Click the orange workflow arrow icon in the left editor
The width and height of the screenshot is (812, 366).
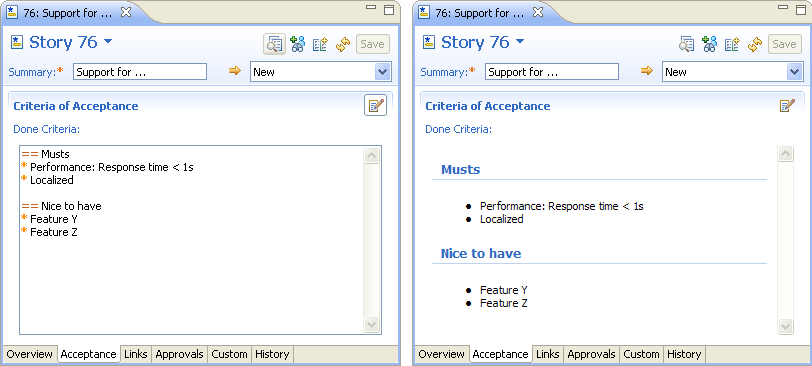click(235, 71)
